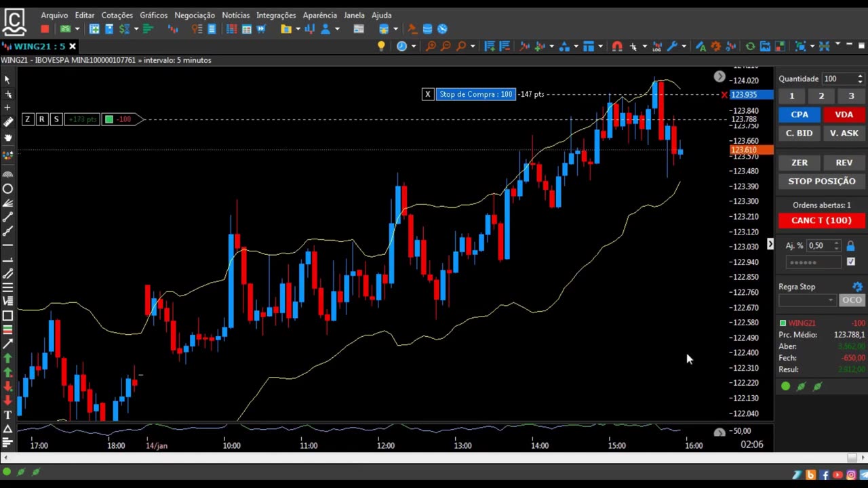
Task: Click the red VDA sell button
Action: (x=844, y=115)
